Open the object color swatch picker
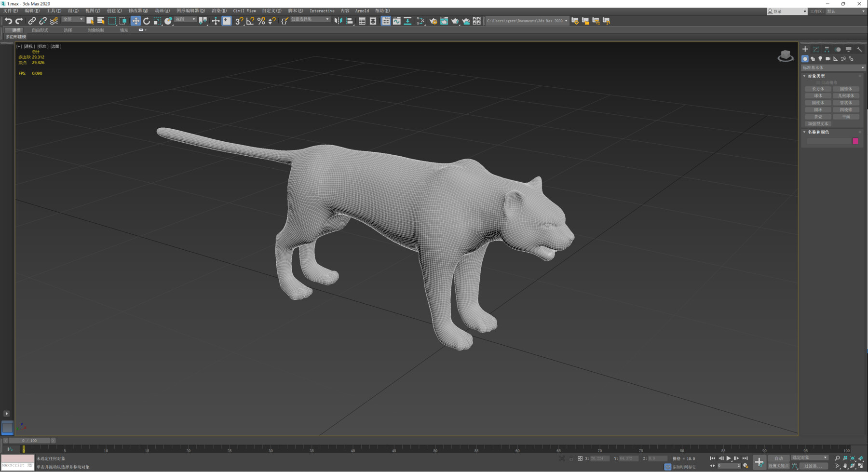 855,141
